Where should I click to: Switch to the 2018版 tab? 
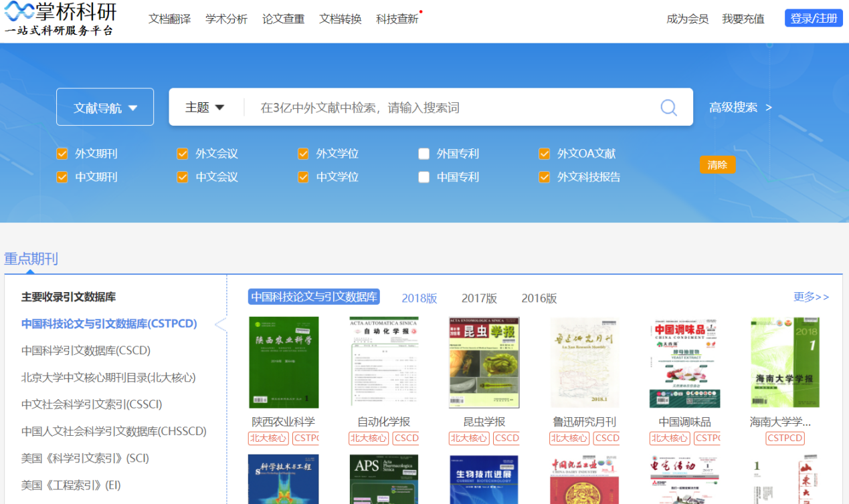419,298
